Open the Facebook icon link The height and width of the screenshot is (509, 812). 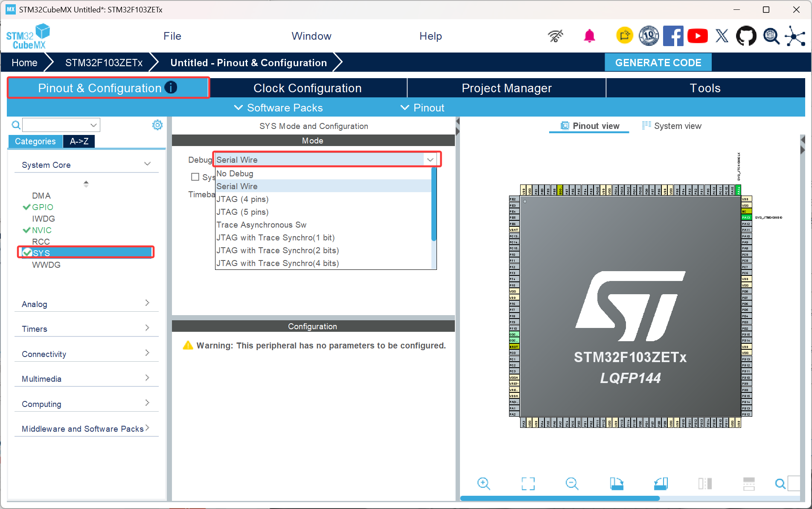[673, 36]
